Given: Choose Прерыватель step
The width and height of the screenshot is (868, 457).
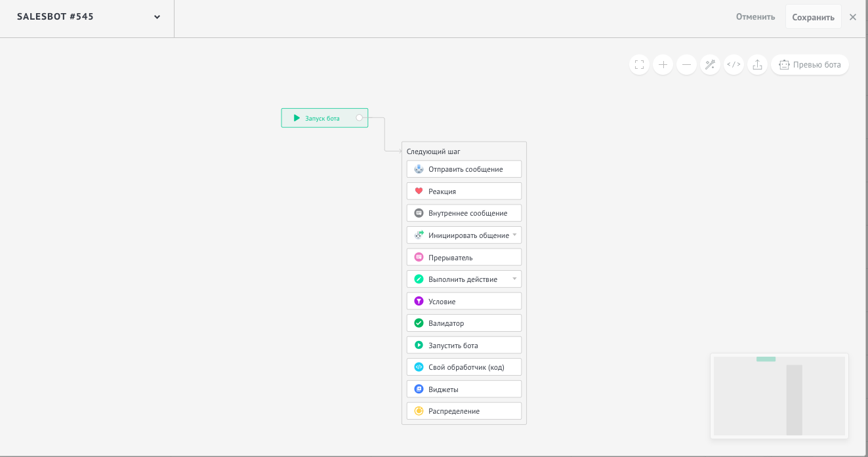Looking at the screenshot, I should point(464,258).
